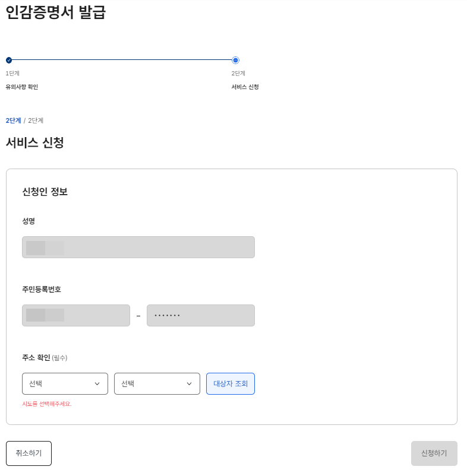The image size is (467, 476).
Task: Click the completed checkmark icon on 1단계
Action: pyautogui.click(x=8, y=61)
